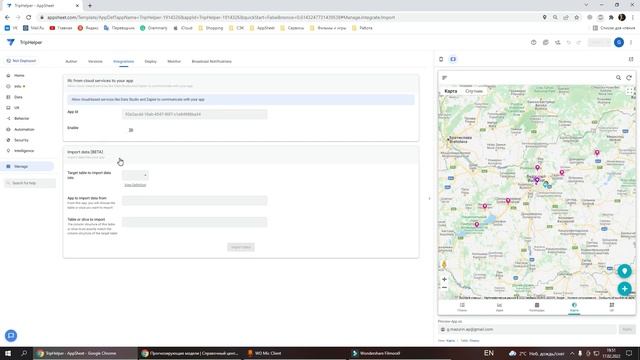Click the Table or slice to import field
The image size is (640, 360).
coord(195,222)
